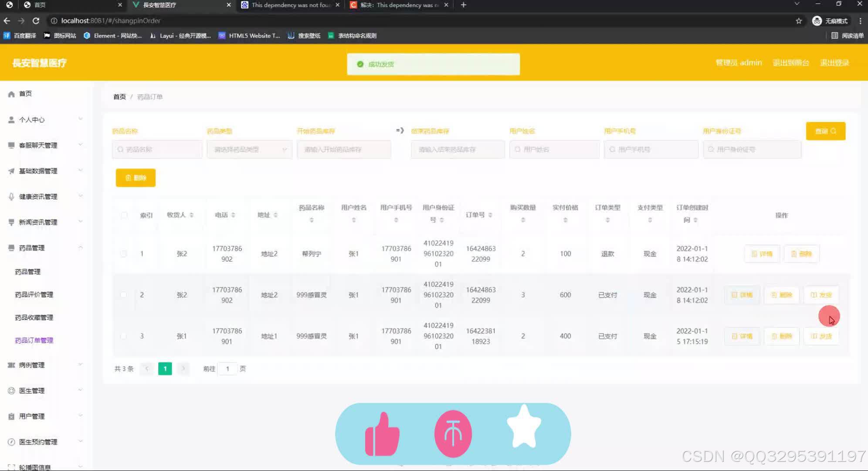Open a new browser tab with plus
This screenshot has width=868, height=471.
(464, 5)
